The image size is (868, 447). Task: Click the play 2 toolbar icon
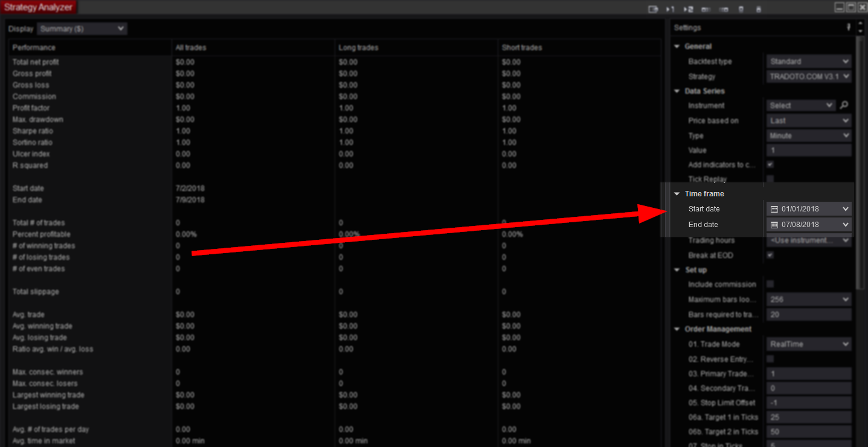click(x=688, y=9)
